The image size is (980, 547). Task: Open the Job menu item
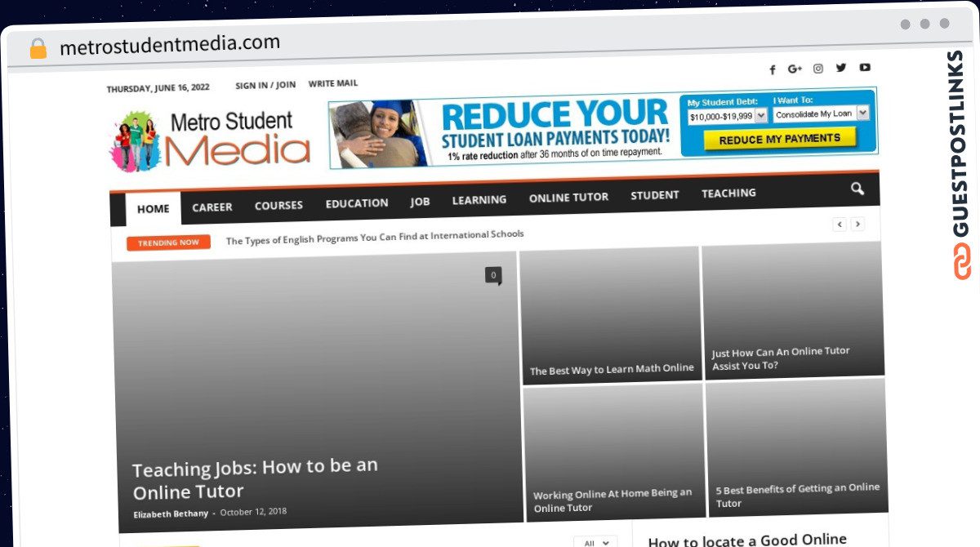coord(420,202)
